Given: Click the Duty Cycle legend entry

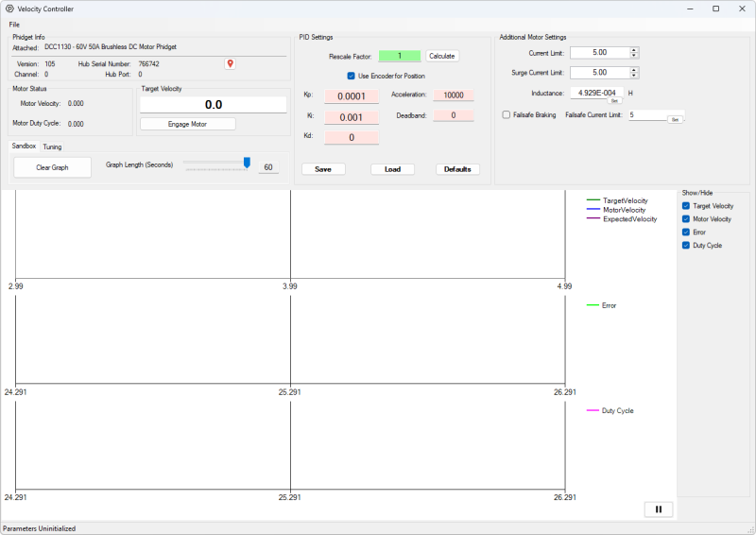Looking at the screenshot, I should pos(610,410).
